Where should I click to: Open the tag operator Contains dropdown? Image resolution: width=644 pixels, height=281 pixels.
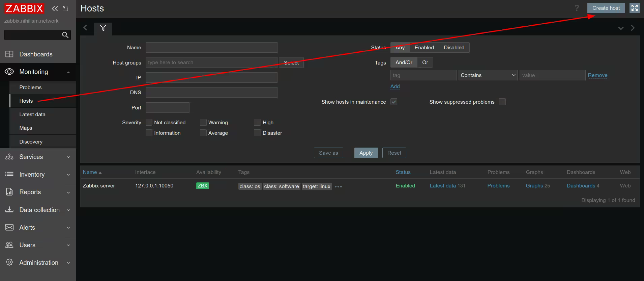pyautogui.click(x=488, y=75)
